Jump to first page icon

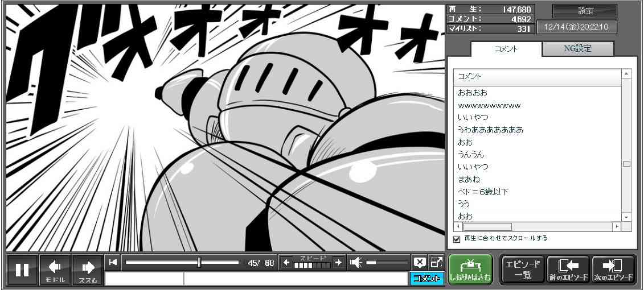(x=113, y=262)
